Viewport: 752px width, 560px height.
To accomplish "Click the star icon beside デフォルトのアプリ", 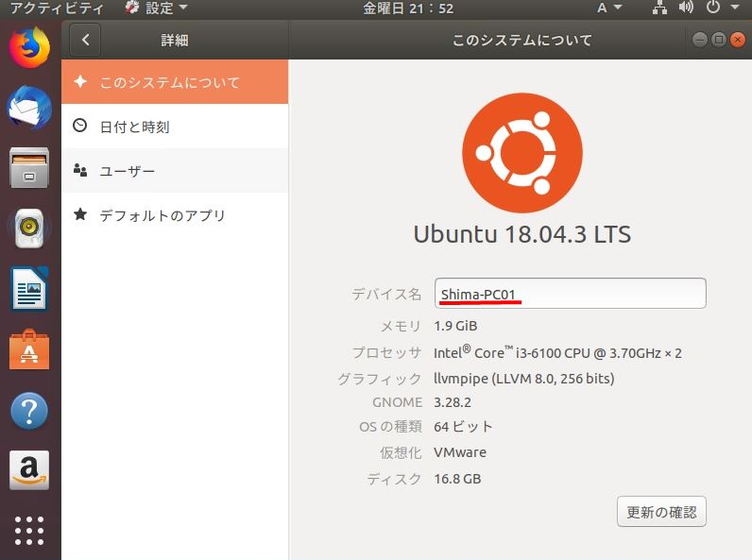I will [80, 214].
